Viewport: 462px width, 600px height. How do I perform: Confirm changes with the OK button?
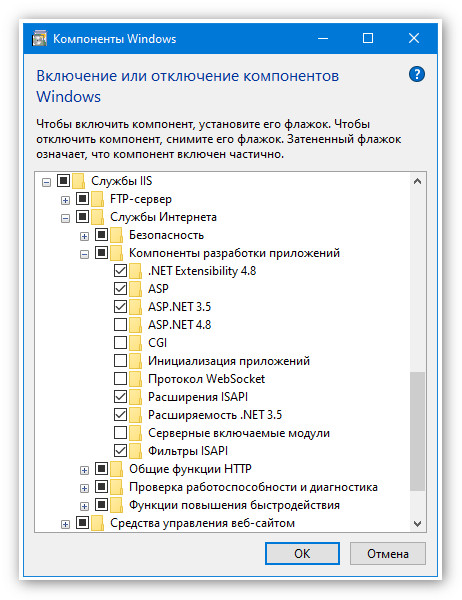click(x=302, y=553)
